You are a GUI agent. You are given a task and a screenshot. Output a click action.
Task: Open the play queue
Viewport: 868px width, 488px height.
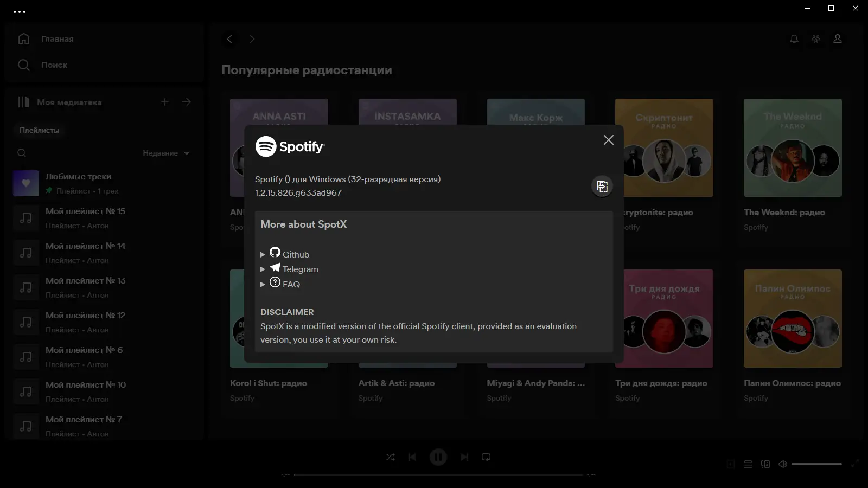coord(748,464)
